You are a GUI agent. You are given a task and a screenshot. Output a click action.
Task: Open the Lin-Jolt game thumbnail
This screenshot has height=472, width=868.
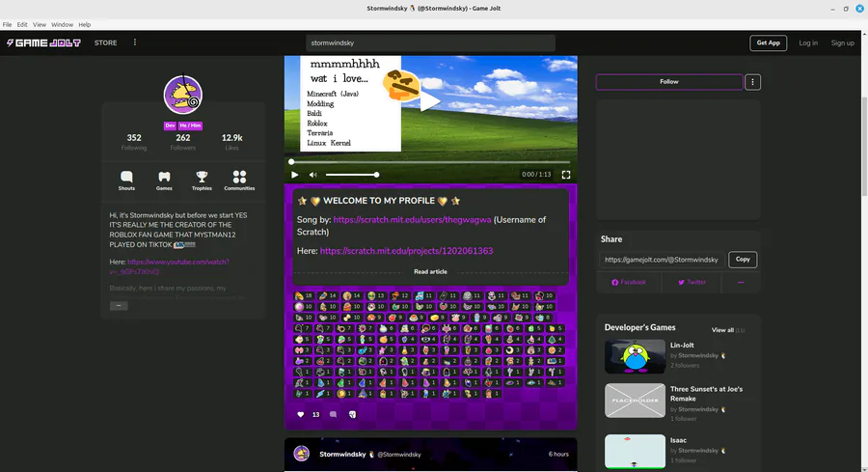(635, 356)
